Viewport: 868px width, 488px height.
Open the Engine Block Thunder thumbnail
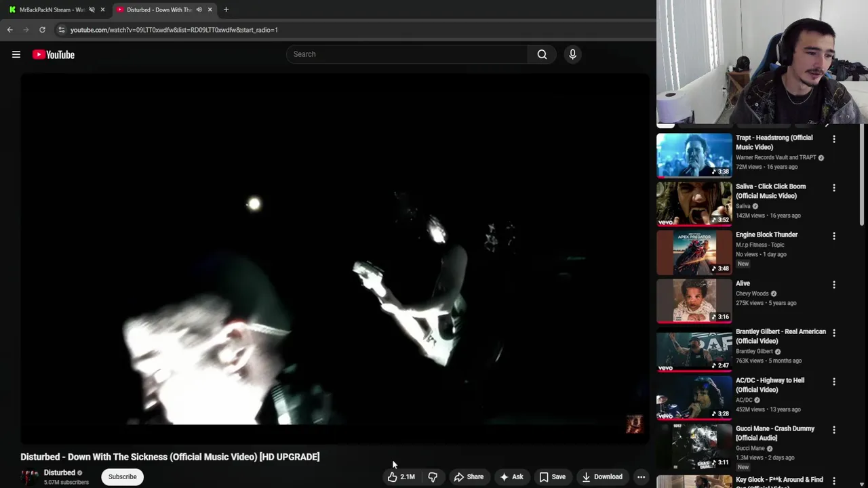click(694, 252)
